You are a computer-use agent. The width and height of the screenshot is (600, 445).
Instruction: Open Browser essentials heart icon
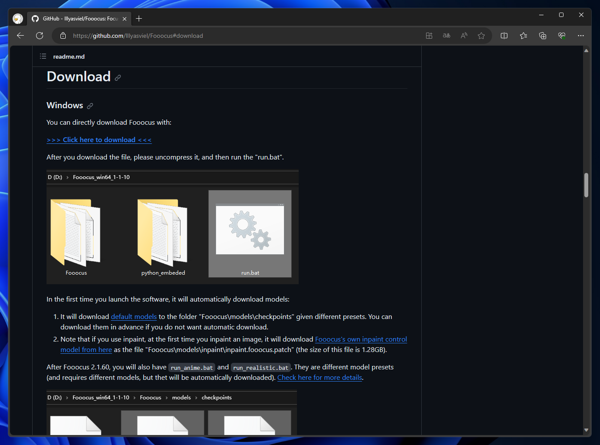click(x=562, y=36)
